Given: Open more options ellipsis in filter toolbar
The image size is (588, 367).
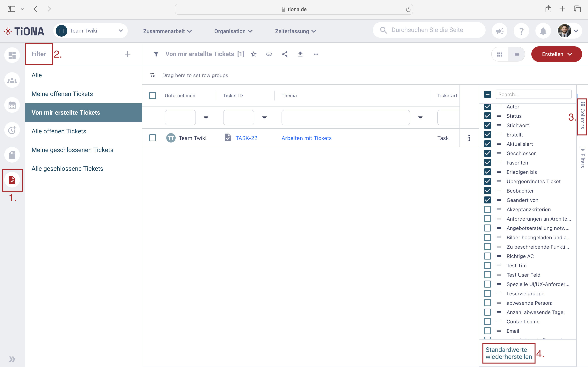Looking at the screenshot, I should pos(316,54).
